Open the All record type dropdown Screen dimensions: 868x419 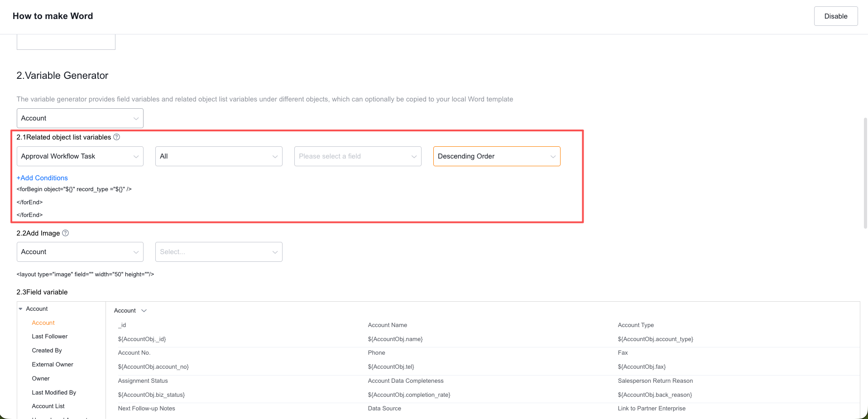[x=219, y=156]
